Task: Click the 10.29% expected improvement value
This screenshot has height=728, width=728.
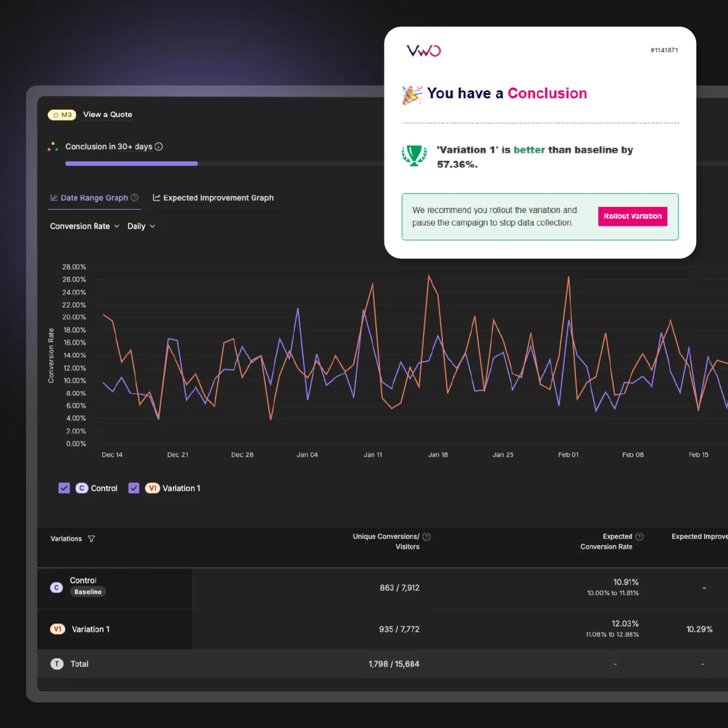Action: pos(700,629)
